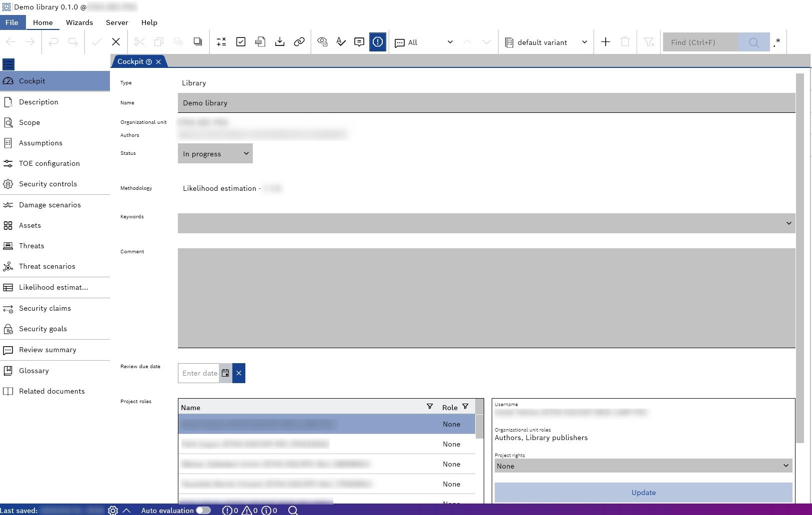
Task: Click the comment speech bubble icon
Action: [359, 42]
